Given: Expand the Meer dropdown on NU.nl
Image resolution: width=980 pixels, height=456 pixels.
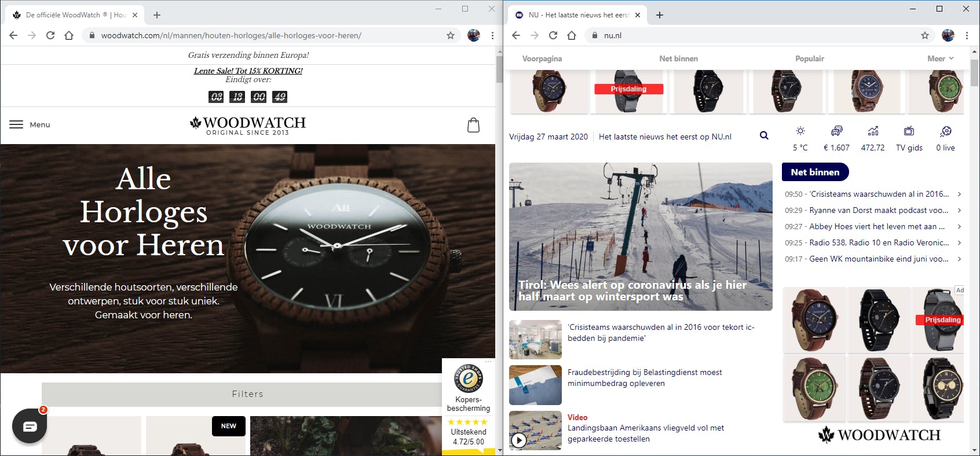Looking at the screenshot, I should click(940, 58).
